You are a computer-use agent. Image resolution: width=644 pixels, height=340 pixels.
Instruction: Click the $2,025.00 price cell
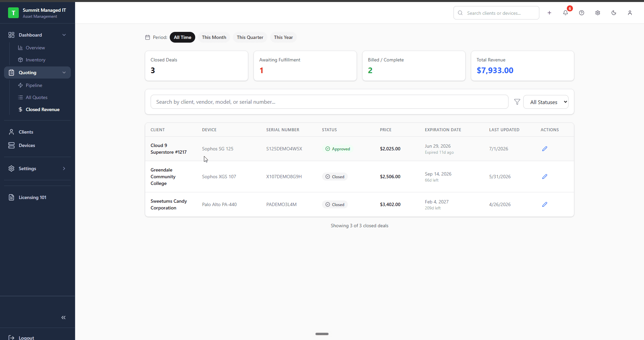click(x=390, y=149)
